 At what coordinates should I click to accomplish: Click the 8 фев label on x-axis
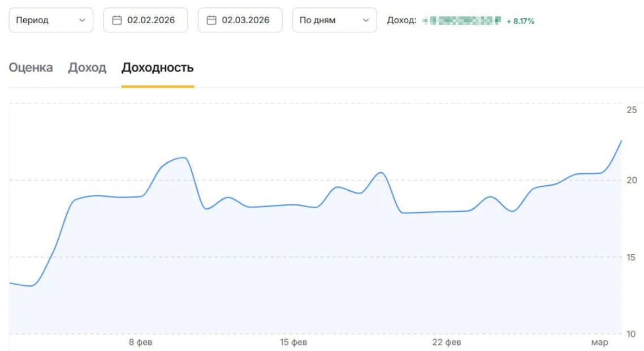click(140, 343)
